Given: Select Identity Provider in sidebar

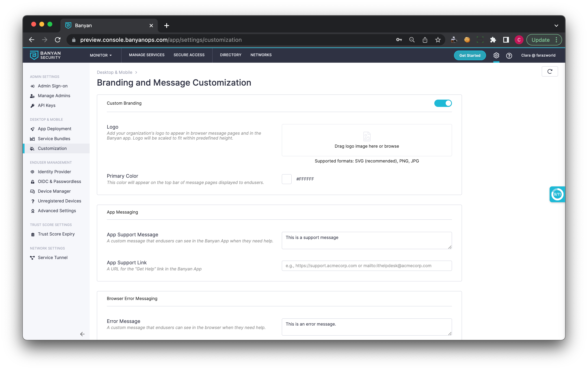Looking at the screenshot, I should (54, 171).
